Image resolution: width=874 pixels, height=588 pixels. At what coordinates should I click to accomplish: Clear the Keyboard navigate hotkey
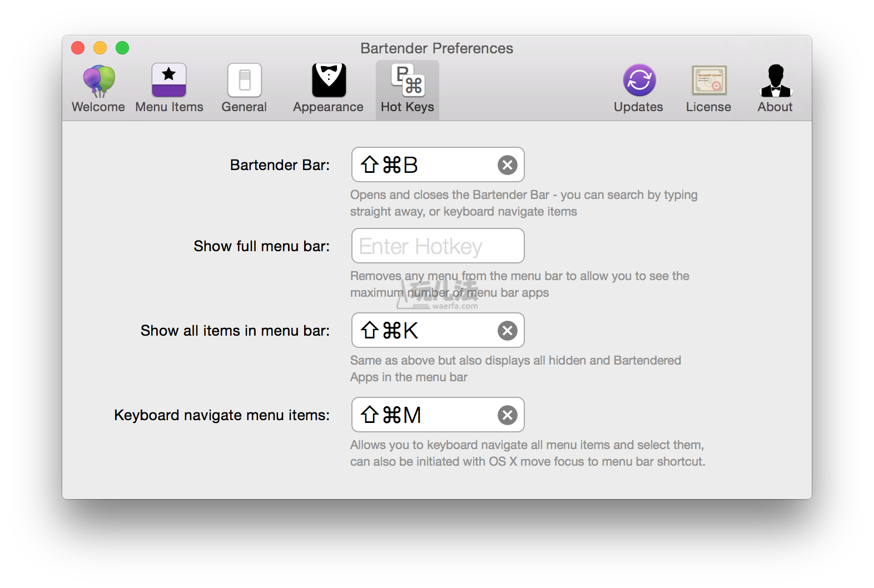point(507,415)
